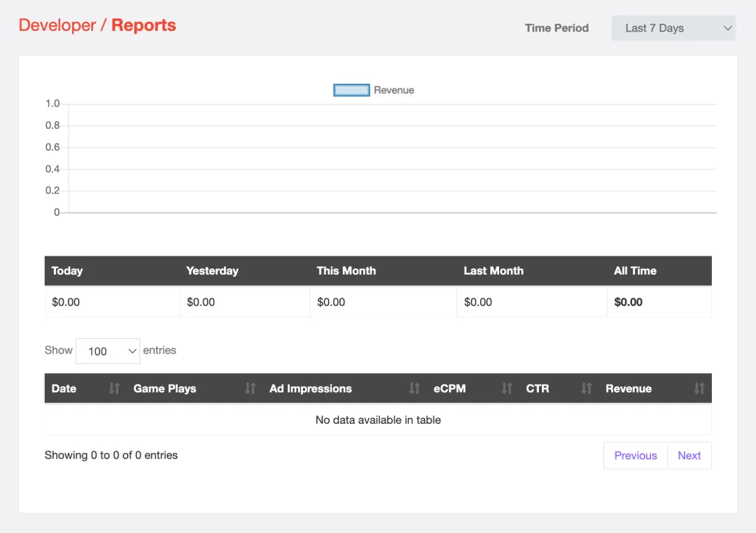Screen dimensions: 756x533
Task: Click 'Showing 0 to 0 of 0 entries'
Action: click(111, 455)
